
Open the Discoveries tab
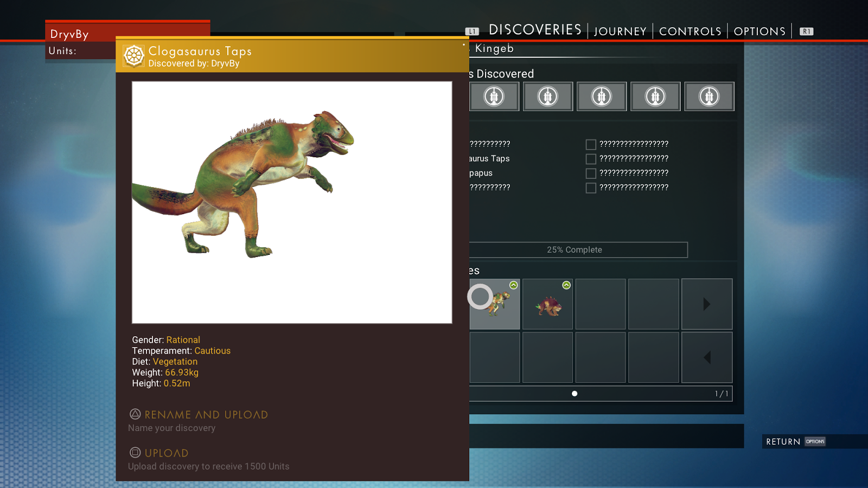(535, 30)
